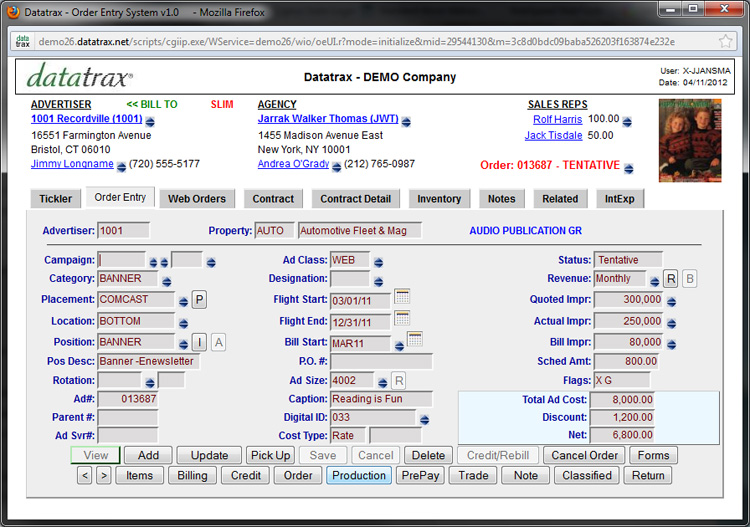Switch to the Contract Detail tab
Screen dimensions: 750x527
(355, 199)
